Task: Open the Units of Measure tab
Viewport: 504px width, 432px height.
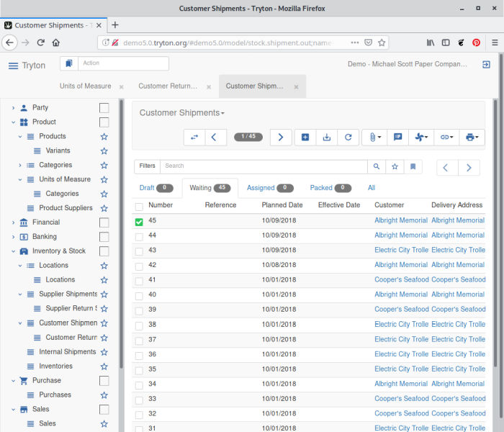Action: (85, 86)
